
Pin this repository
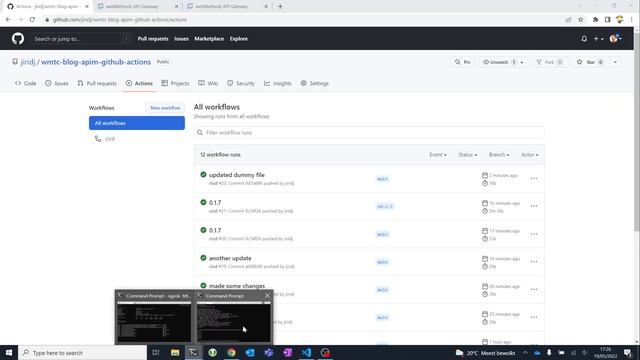pyautogui.click(x=463, y=62)
